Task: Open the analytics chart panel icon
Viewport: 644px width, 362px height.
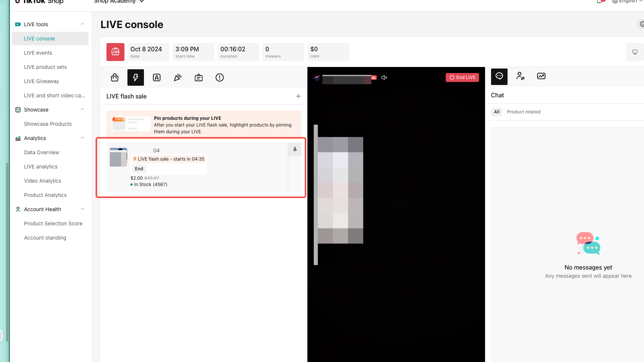Action: [x=541, y=76]
